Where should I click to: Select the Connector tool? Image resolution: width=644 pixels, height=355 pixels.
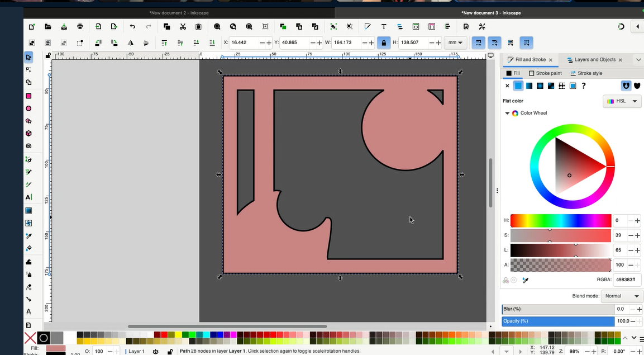28,299
